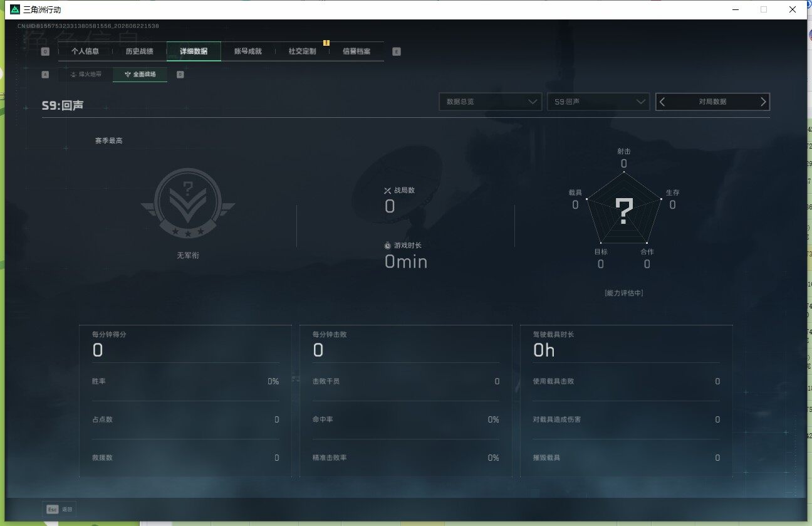Click the 命中率 stat row
Screen dimensions: 812x526
point(406,419)
